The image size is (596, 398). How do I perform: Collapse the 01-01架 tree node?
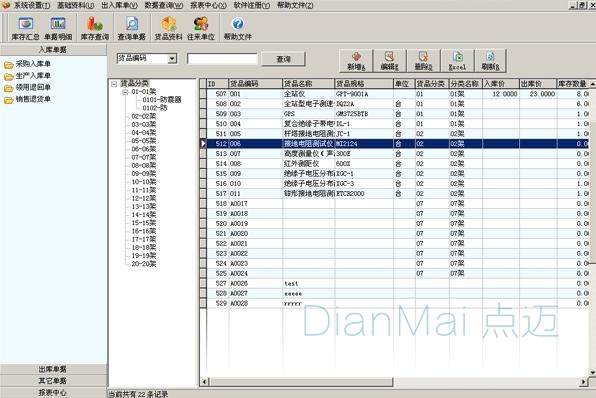[x=125, y=92]
